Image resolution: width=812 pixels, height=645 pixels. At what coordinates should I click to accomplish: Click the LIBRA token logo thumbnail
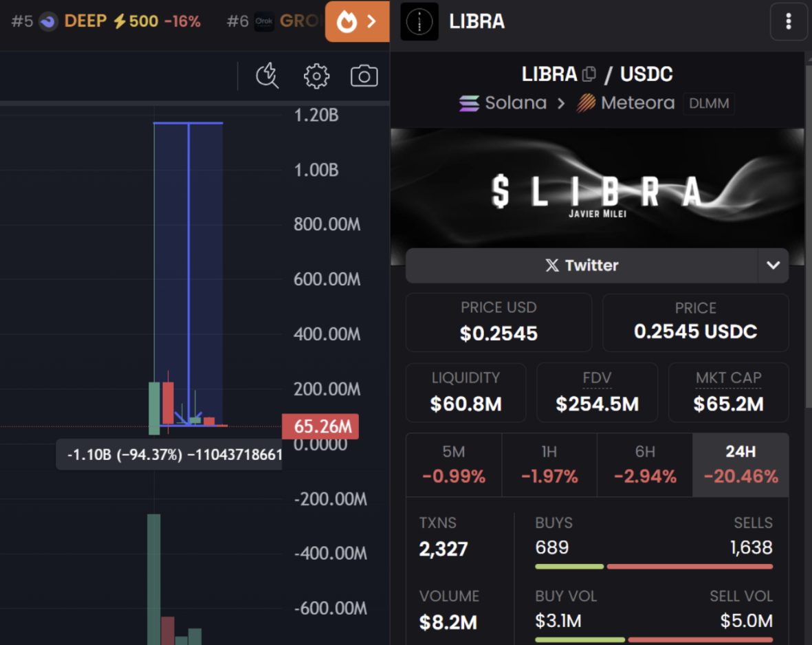419,22
